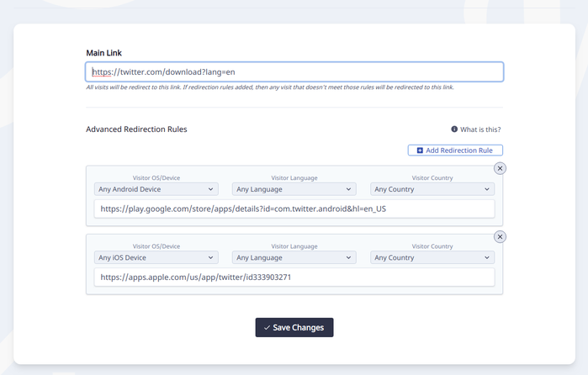Image resolution: width=588 pixels, height=375 pixels.
Task: Click Visitor Country label in iOS rule
Action: [x=432, y=246]
